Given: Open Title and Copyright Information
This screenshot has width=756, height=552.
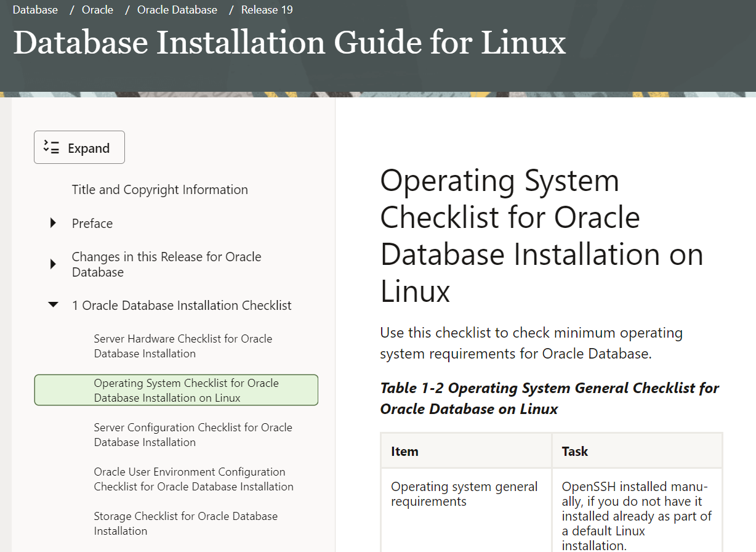Looking at the screenshot, I should (159, 190).
